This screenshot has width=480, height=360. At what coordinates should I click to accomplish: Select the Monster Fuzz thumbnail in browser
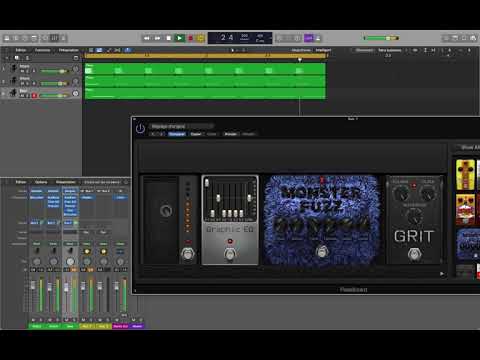click(467, 244)
